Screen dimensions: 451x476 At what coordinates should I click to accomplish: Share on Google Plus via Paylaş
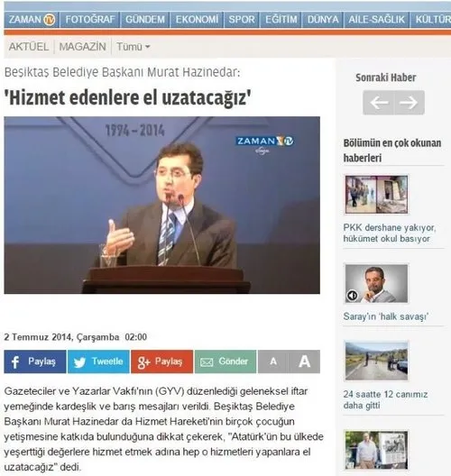coord(161,362)
